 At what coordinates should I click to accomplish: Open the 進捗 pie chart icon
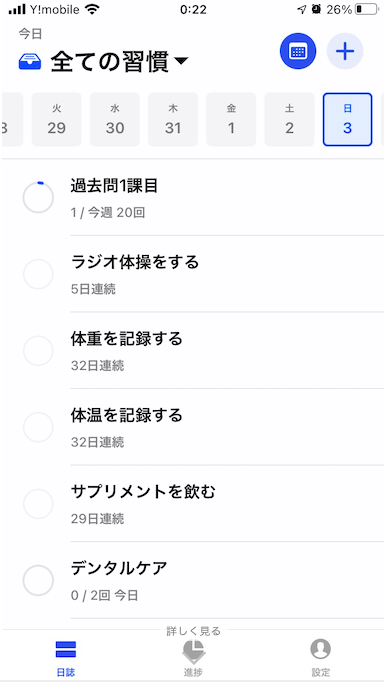point(193,651)
